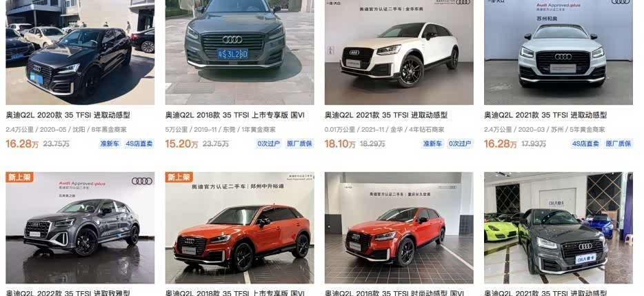Click 准新车 tag on the 18.10万 listing
Image resolution: width=644 pixels, height=296 pixels.
pyautogui.click(x=432, y=144)
